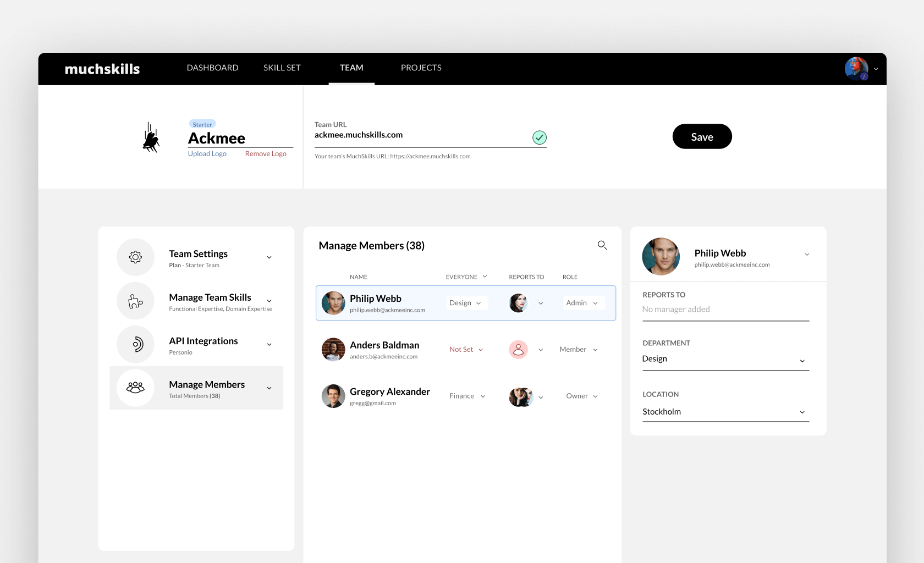Open the DEPARTMENT Design dropdown in detail panel

pyautogui.click(x=726, y=360)
